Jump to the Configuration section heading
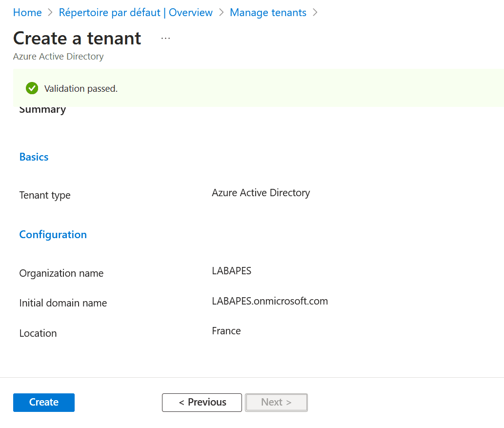 pos(53,235)
